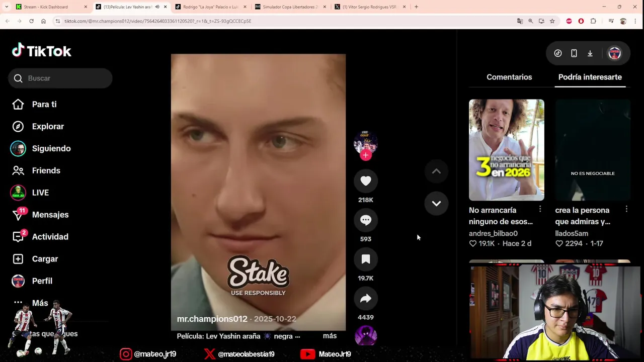Open browser media controls icon
This screenshot has width=644, height=362.
coord(611,21)
